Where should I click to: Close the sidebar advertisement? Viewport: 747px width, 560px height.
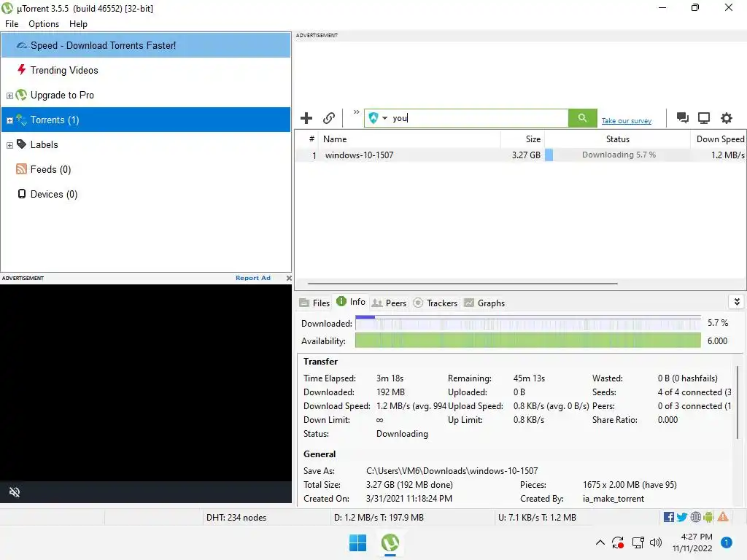tap(289, 278)
